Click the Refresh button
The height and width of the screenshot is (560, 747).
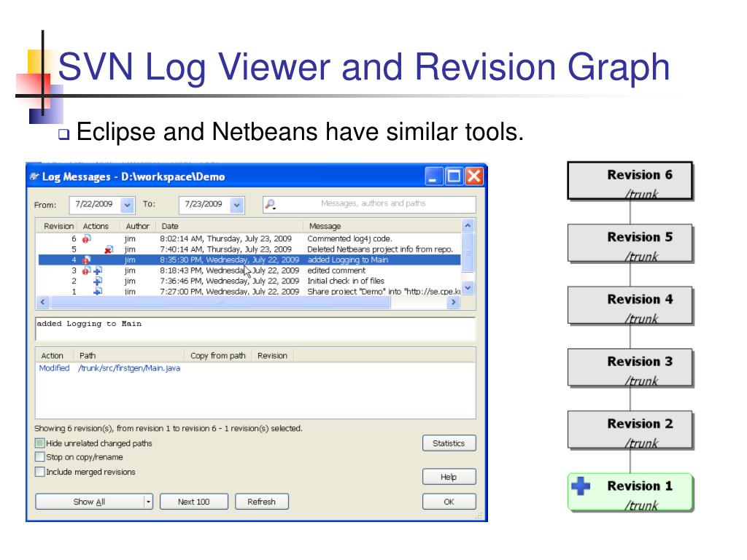(x=261, y=502)
